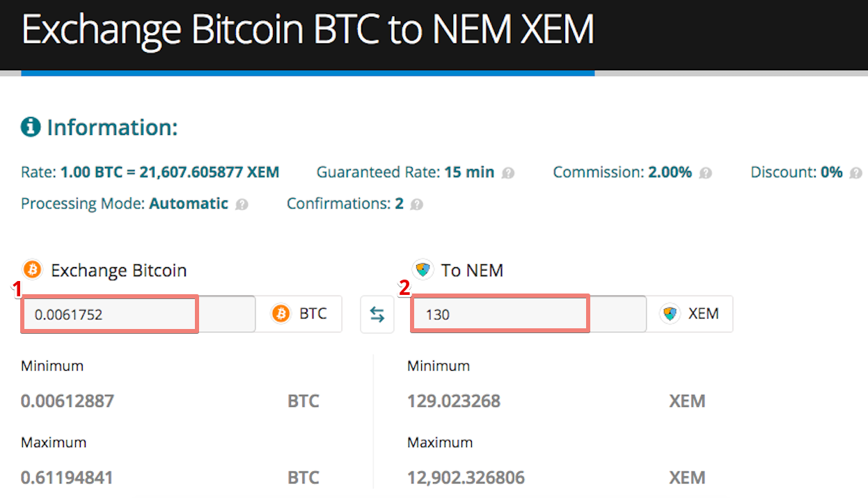
Task: Select the minimum XEM value 129.023268
Action: click(x=454, y=401)
